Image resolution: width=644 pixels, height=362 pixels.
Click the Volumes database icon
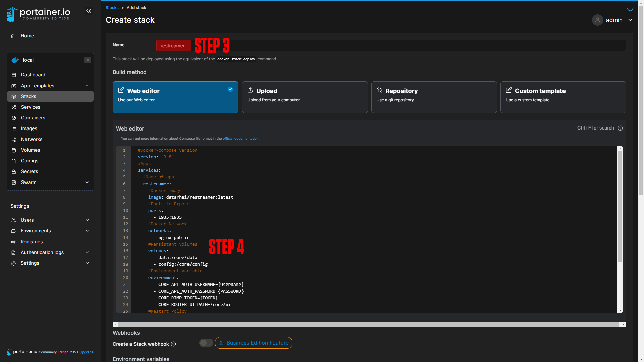pos(14,150)
